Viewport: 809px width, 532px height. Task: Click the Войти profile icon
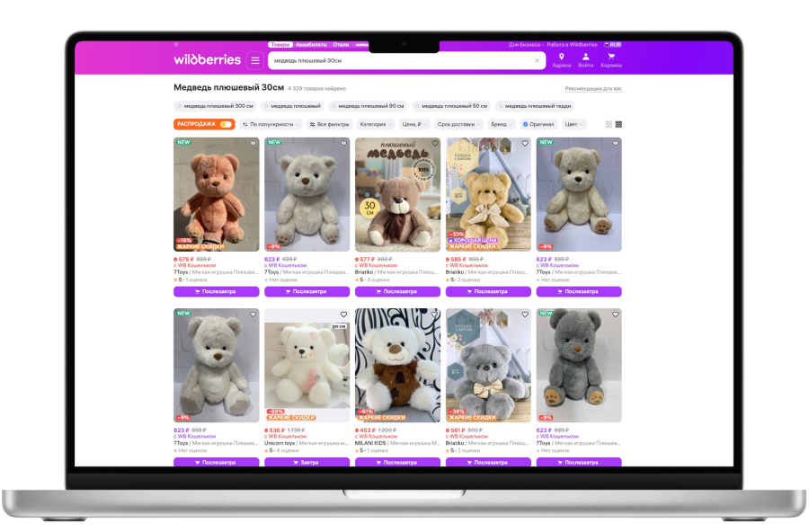point(586,58)
